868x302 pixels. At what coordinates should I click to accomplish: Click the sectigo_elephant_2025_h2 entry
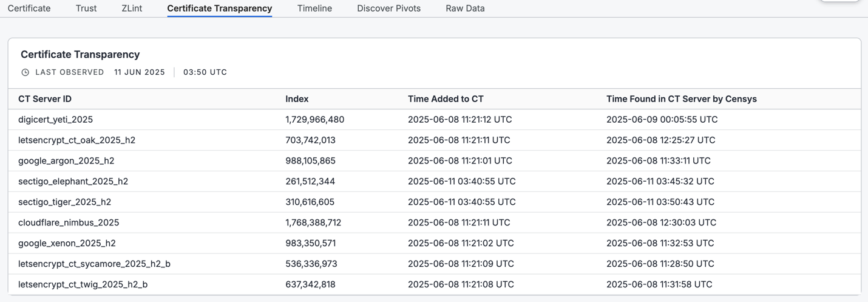[73, 182]
